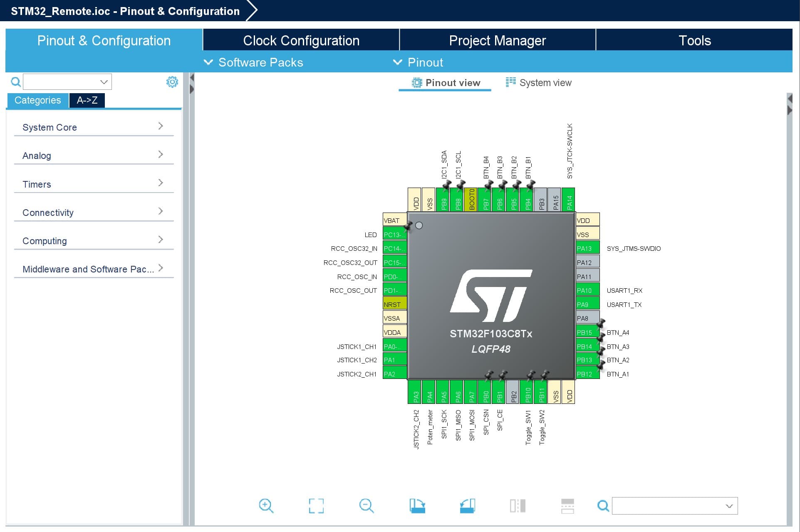The width and height of the screenshot is (800, 532).
Task: Select pin PA13 on the chip
Action: click(587, 248)
